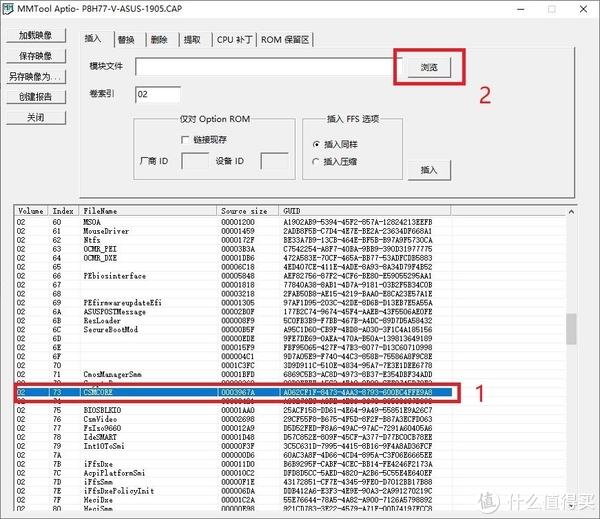Select the IdeSMART module row
This screenshot has width=600, height=519.
coord(233,437)
